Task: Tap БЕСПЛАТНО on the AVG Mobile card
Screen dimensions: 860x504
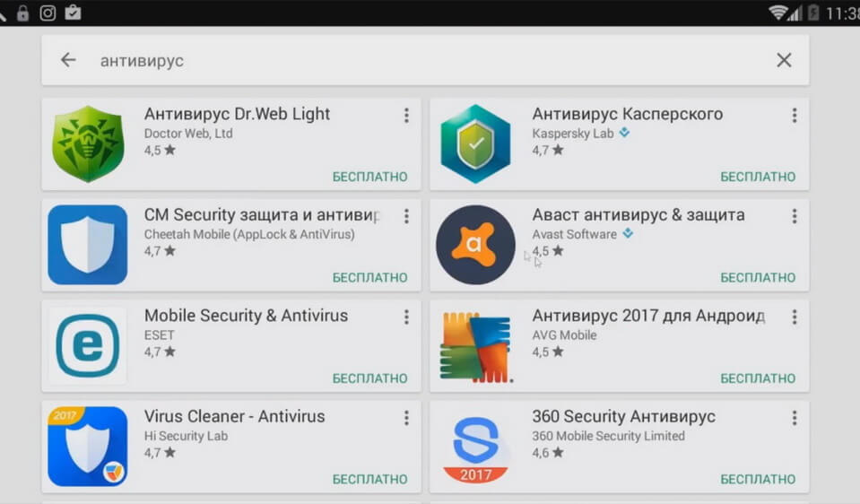Action: 758,378
